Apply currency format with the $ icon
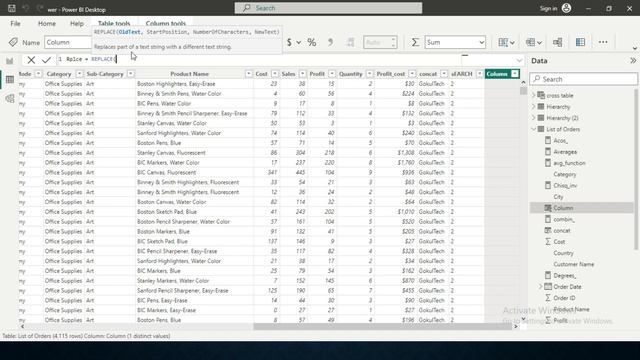Image resolution: width=640 pixels, height=360 pixels. (x=289, y=42)
